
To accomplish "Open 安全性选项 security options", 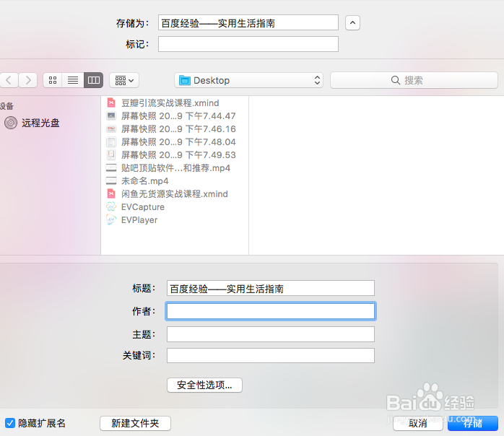I will (204, 385).
